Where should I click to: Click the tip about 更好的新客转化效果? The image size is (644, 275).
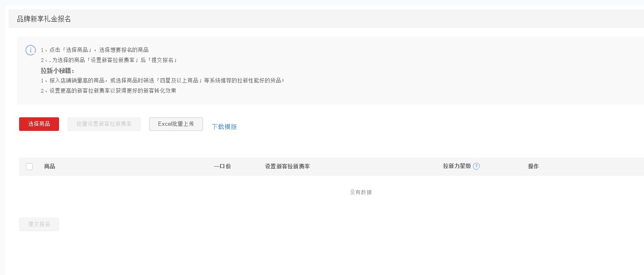(108, 91)
